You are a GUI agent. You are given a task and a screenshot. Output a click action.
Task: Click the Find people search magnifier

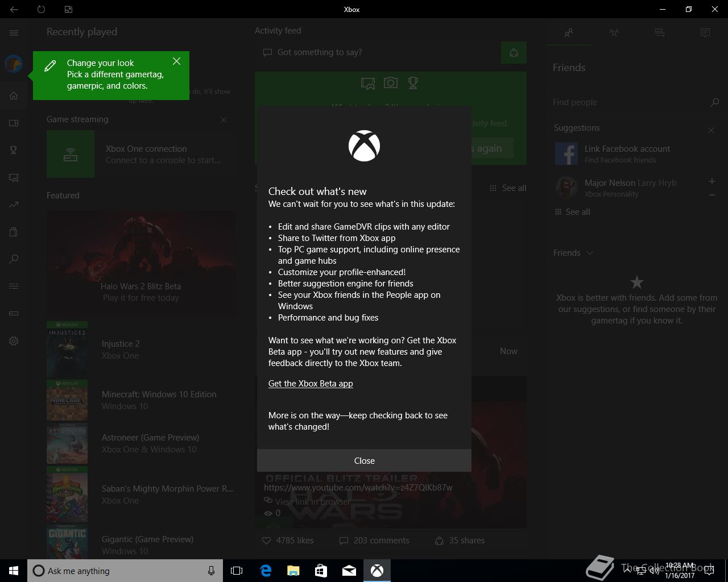(715, 102)
